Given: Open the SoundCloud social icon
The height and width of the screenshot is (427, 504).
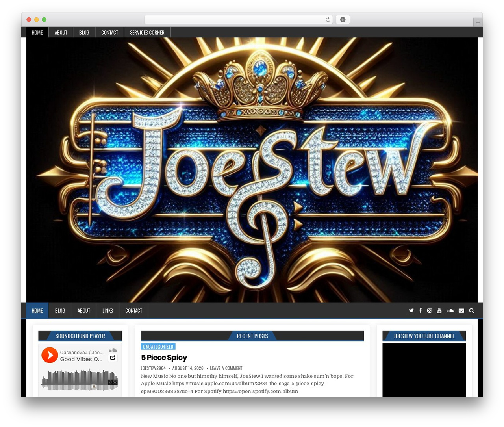Looking at the screenshot, I should pos(450,310).
